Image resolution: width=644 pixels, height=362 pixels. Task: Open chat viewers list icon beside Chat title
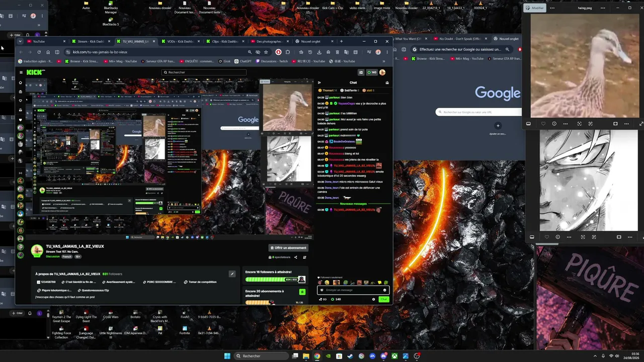point(387,82)
